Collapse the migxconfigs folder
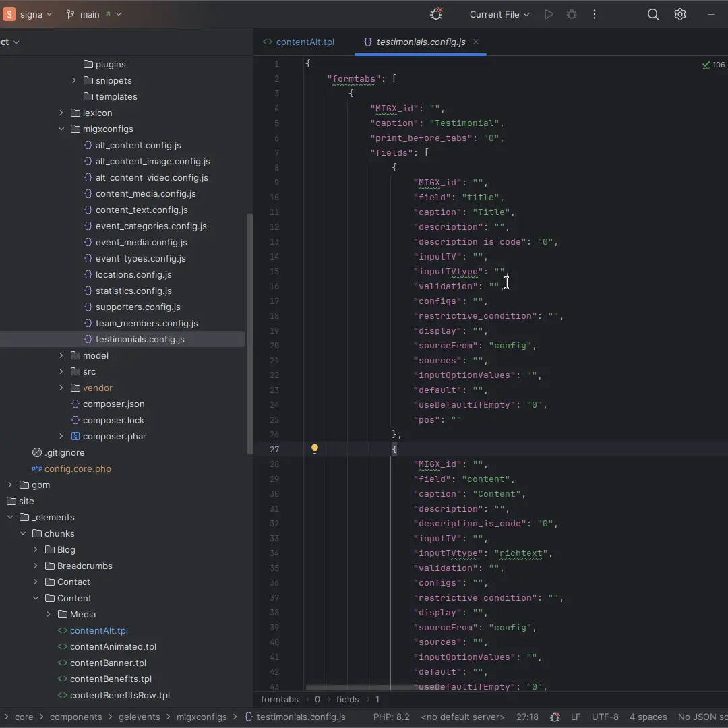728x728 pixels. click(61, 129)
